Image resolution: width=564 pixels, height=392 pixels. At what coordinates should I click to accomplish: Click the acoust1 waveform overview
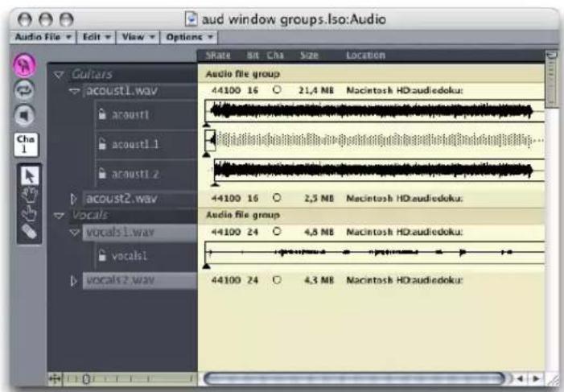(374, 111)
